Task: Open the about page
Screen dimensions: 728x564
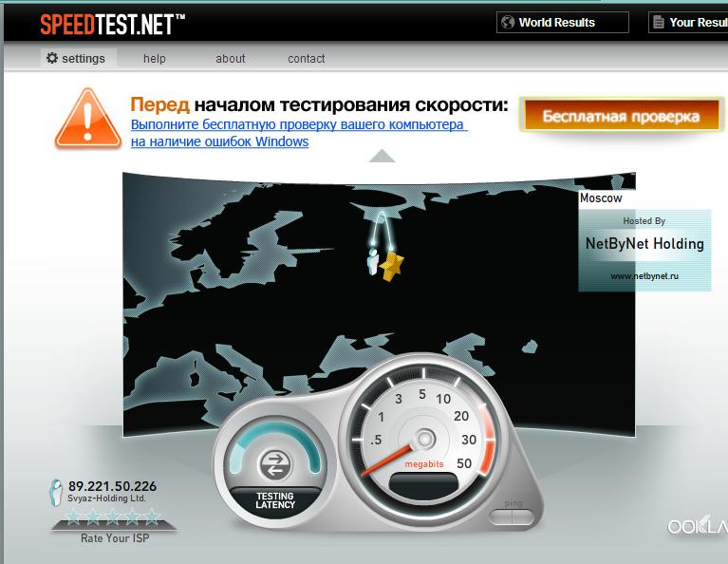Action: (231, 59)
